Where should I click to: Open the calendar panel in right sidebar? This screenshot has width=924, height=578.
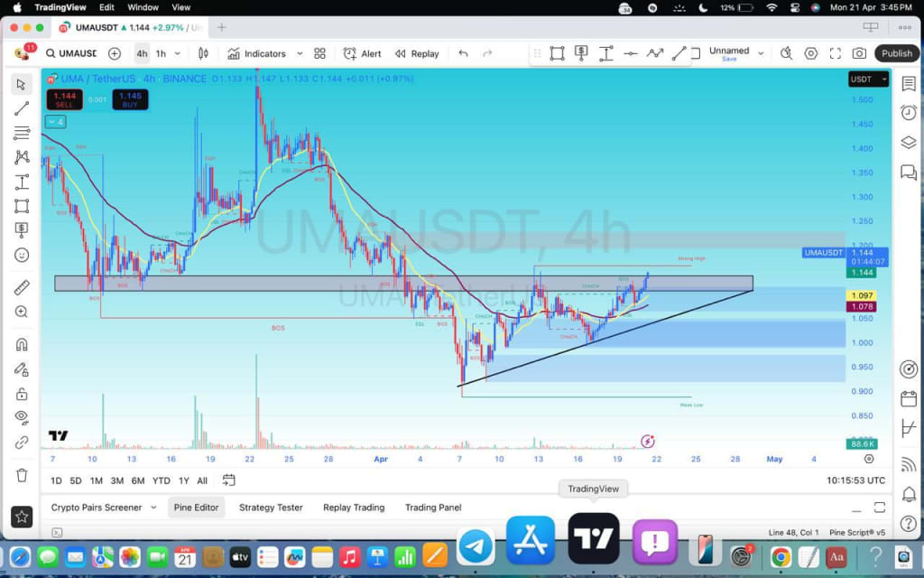(x=909, y=399)
